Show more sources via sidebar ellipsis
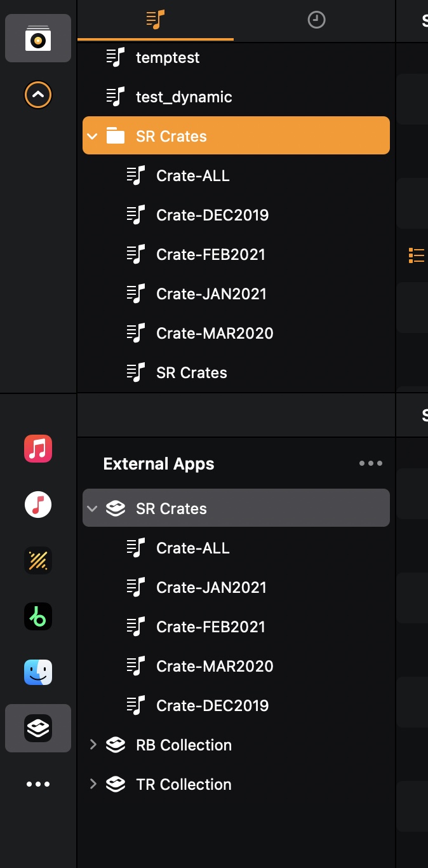 point(38,784)
